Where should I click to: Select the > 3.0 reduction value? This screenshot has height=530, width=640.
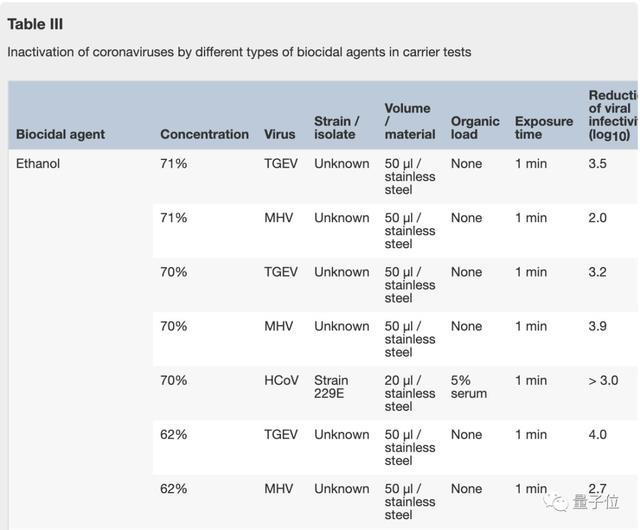[603, 380]
